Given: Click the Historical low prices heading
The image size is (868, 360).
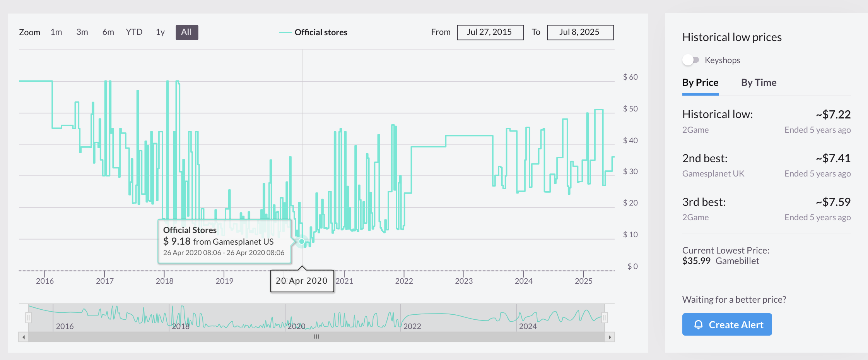Looking at the screenshot, I should pos(732,37).
